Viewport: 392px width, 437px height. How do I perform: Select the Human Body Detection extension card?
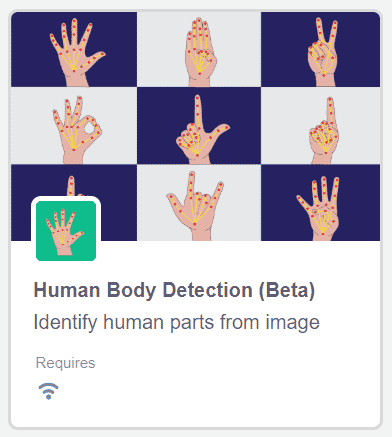(x=196, y=219)
